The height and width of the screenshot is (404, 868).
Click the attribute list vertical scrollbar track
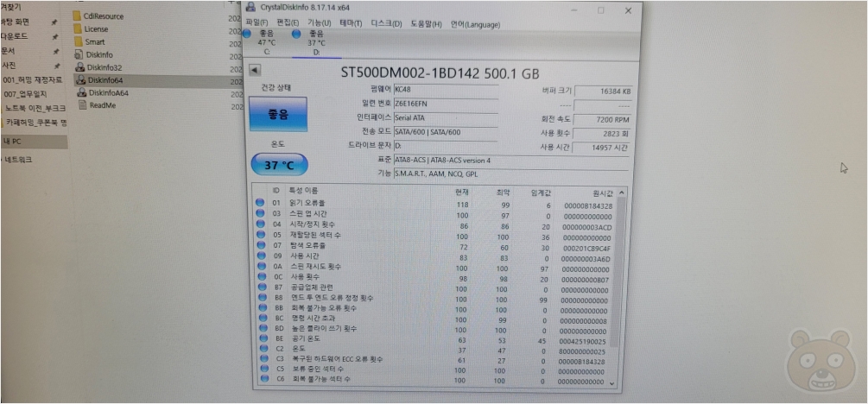click(x=616, y=287)
